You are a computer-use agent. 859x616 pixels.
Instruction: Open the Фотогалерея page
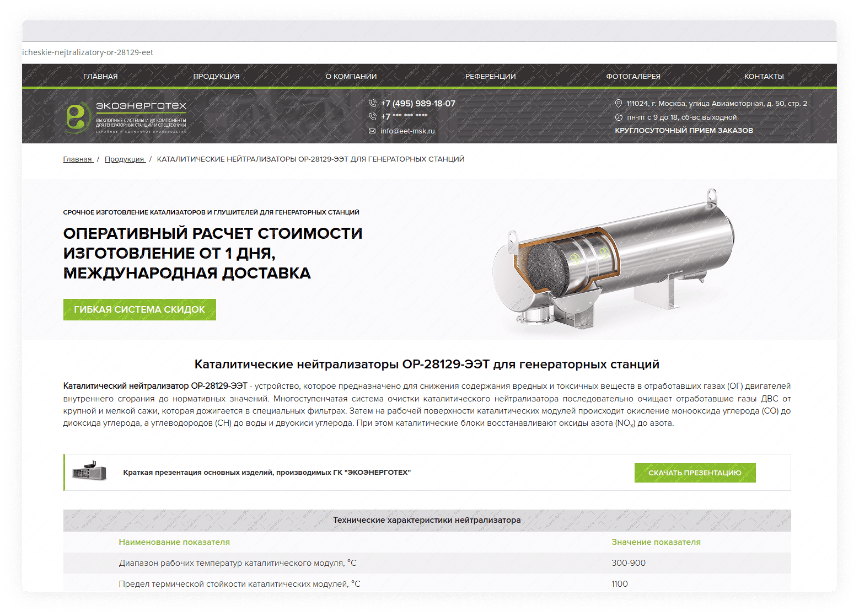[633, 77]
